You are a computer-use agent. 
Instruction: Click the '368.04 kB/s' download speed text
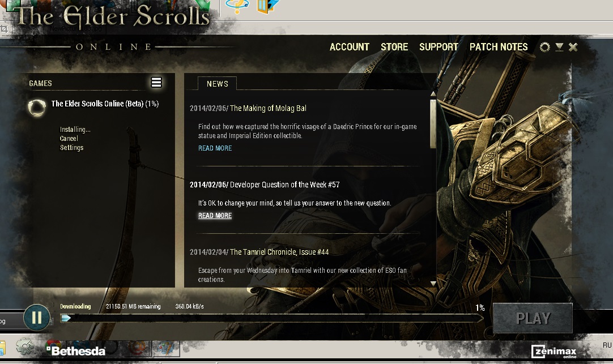[x=190, y=306]
